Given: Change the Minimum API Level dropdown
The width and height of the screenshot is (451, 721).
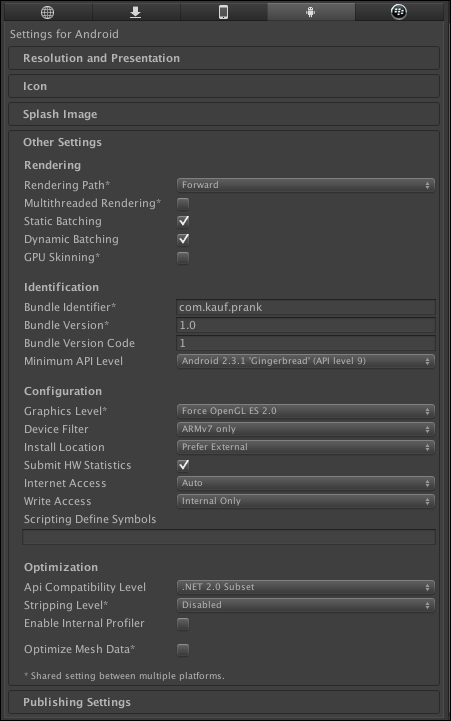Looking at the screenshot, I should pyautogui.click(x=306, y=361).
